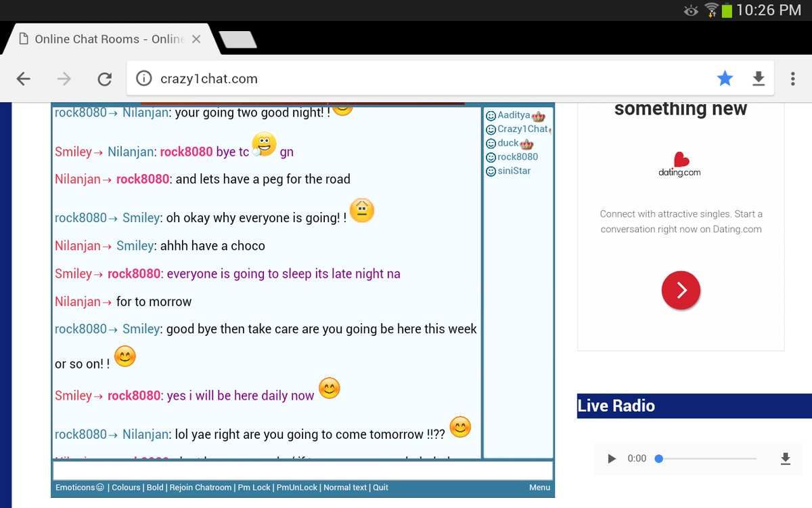Click the chat message input field

(302, 471)
